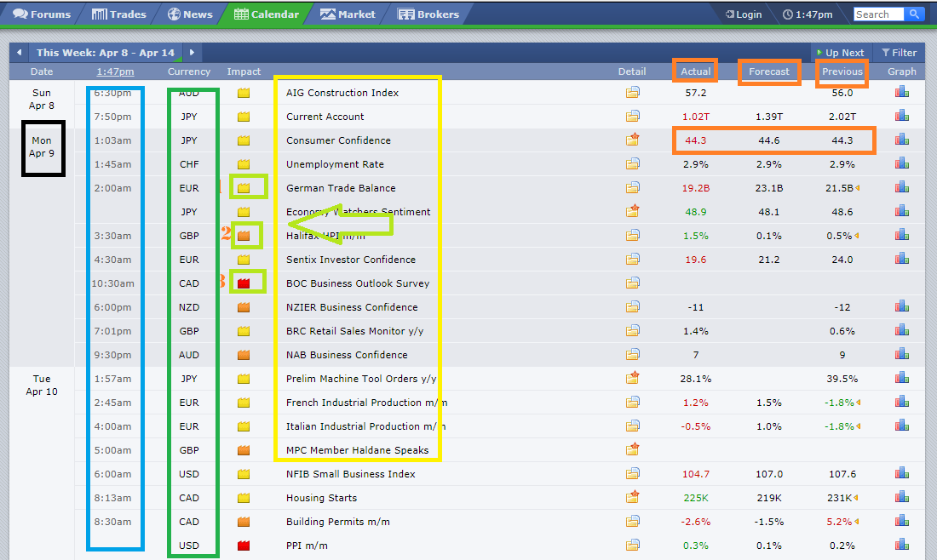
Task: Open graph for Sentix Investor Confidence
Action: (902, 259)
